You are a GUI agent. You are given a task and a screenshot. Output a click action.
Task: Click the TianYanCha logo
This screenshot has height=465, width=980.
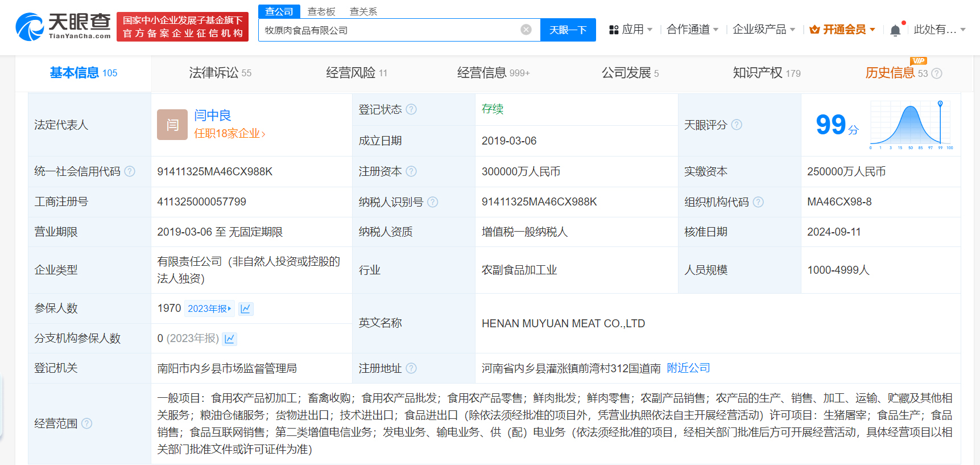63,27
